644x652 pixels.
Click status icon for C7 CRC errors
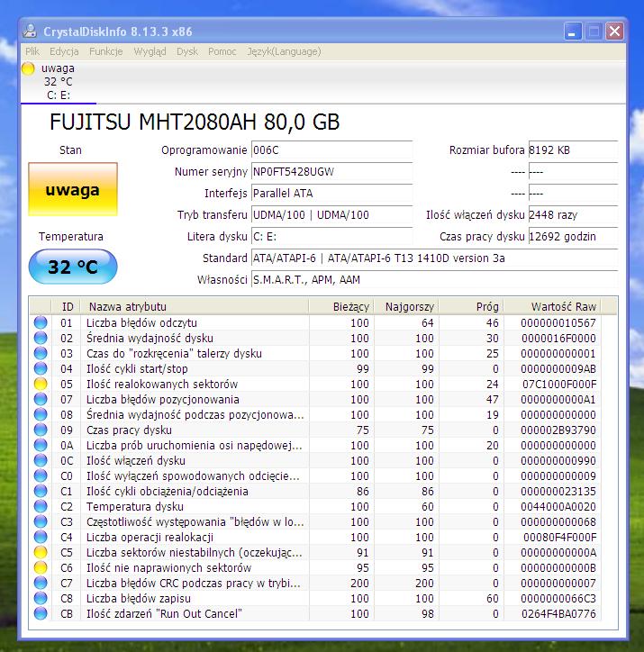click(x=41, y=583)
